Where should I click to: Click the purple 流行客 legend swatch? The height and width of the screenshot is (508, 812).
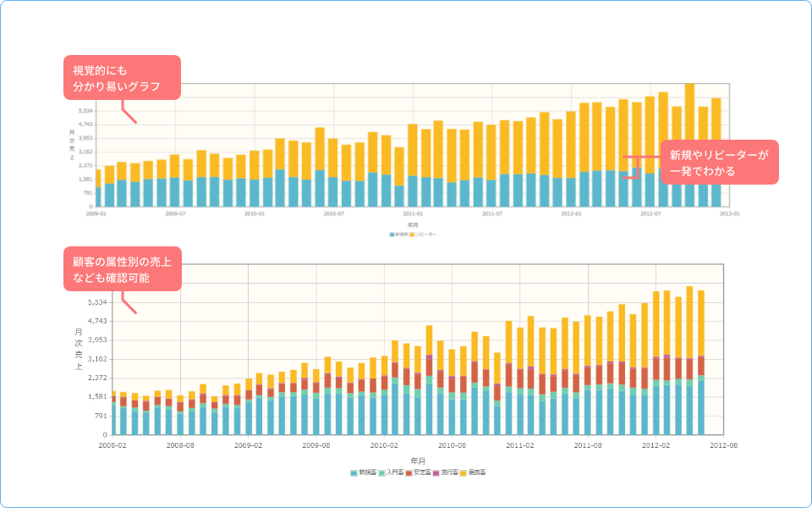[x=436, y=473]
